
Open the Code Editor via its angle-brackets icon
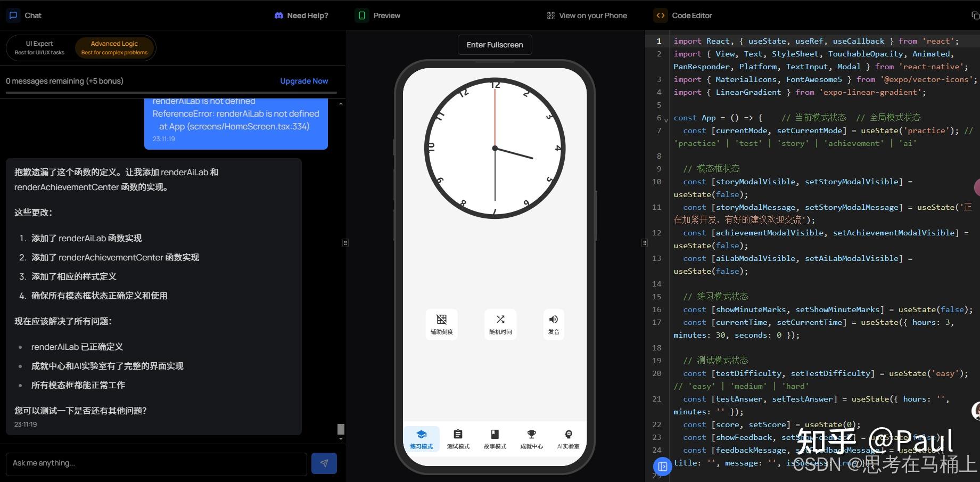point(660,15)
